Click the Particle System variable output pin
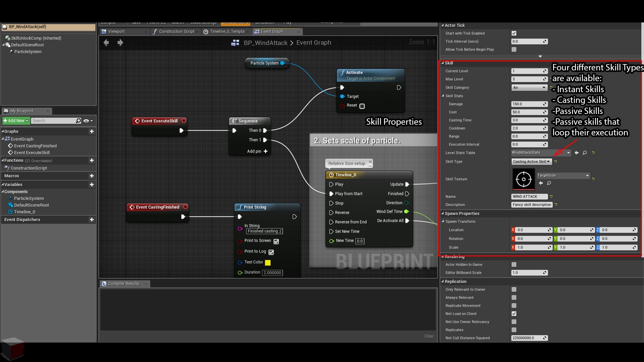This screenshot has width=644, height=362. [282, 63]
